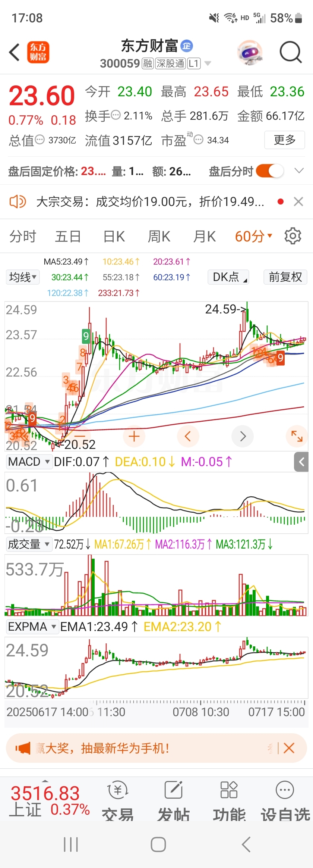Viewport: 313px width, 868px height.
Task: Open the 设自选 watchlist button
Action: coord(285,800)
